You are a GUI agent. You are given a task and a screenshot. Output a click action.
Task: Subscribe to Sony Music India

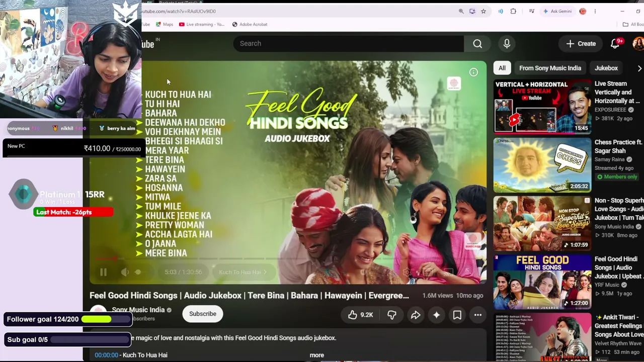pos(203,314)
